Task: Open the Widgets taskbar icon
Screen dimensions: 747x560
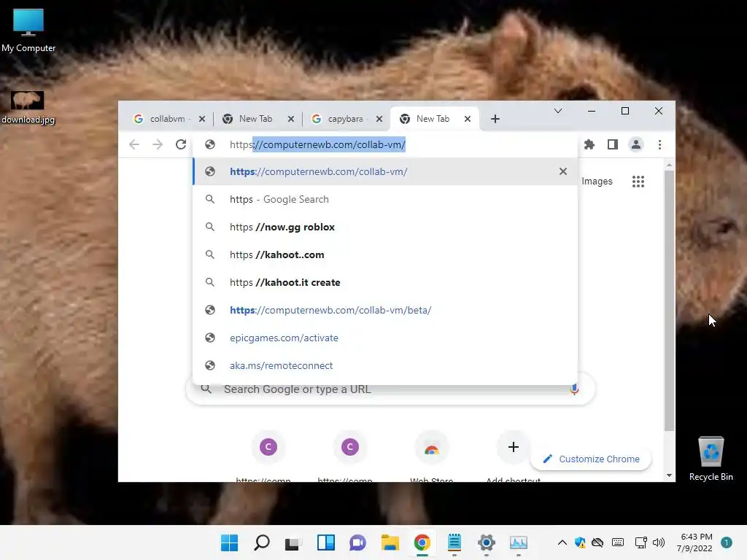Action: click(x=326, y=542)
